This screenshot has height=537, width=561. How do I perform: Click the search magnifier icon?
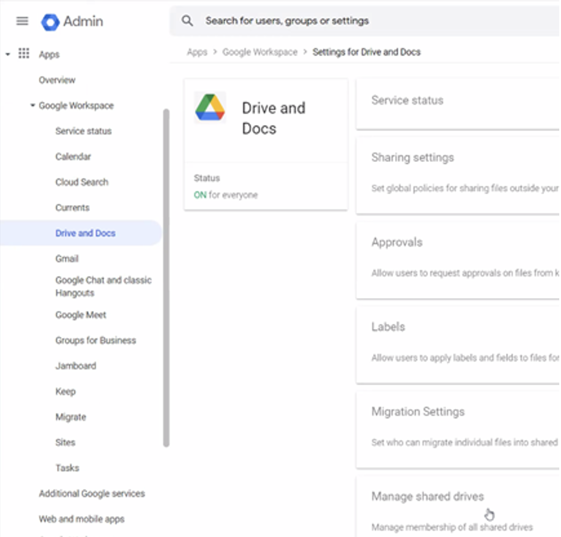click(x=187, y=21)
